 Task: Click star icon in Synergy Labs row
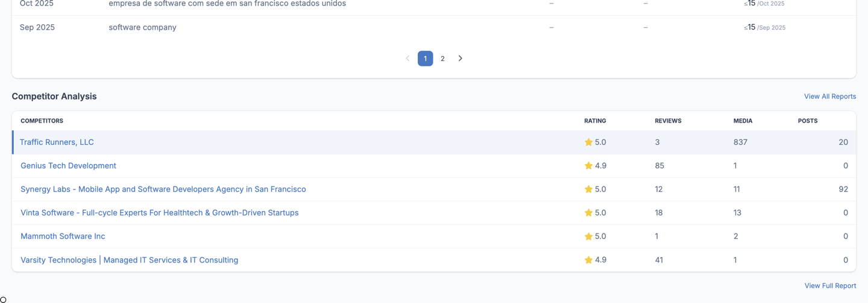click(588, 190)
